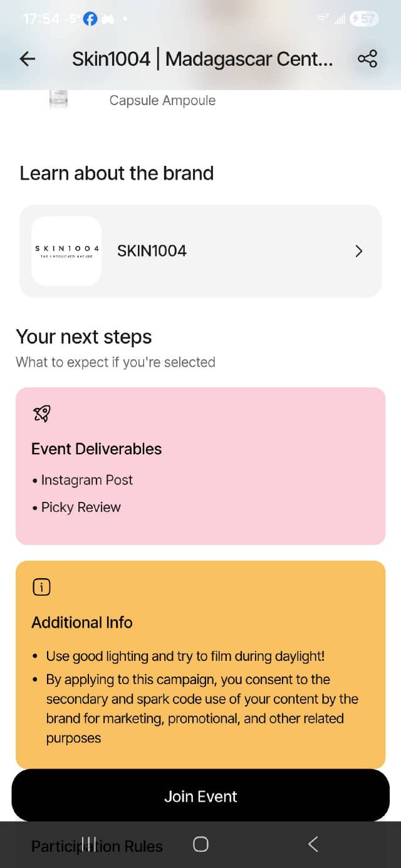This screenshot has height=868, width=401.
Task: Tap the Capsule Ampoule product label
Action: [162, 100]
